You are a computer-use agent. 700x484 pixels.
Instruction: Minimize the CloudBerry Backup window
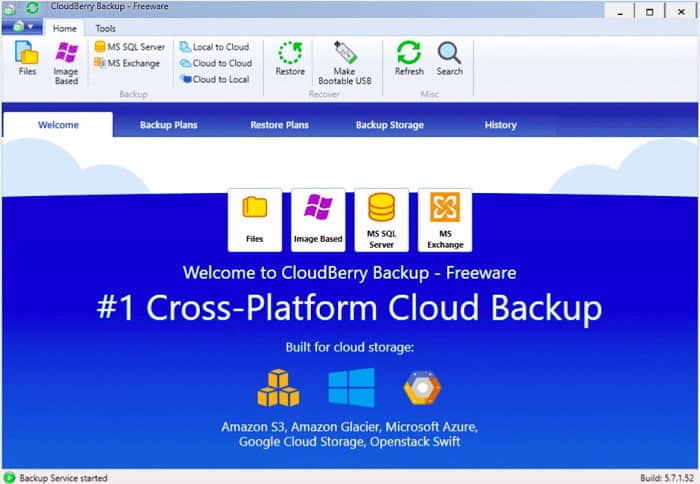[x=620, y=12]
